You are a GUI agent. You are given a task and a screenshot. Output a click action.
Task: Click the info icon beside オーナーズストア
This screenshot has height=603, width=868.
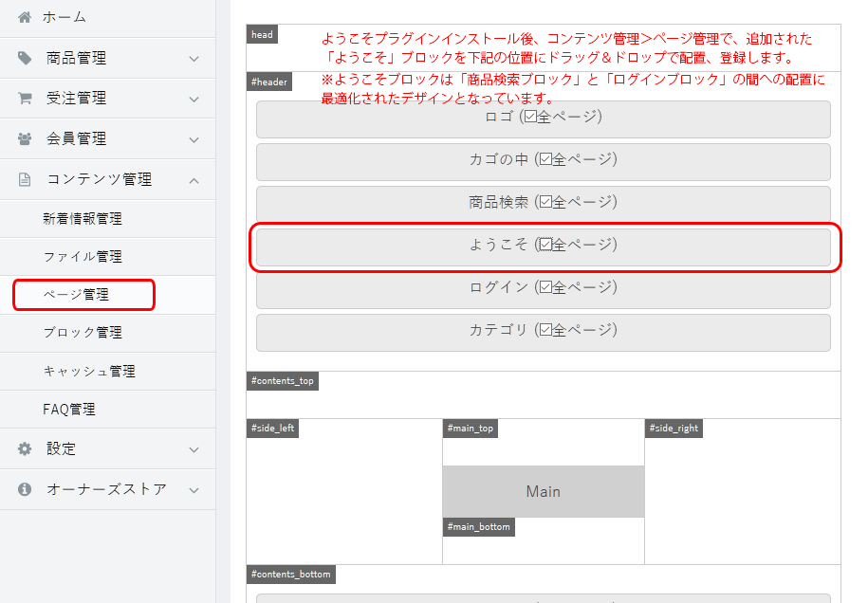coord(25,489)
